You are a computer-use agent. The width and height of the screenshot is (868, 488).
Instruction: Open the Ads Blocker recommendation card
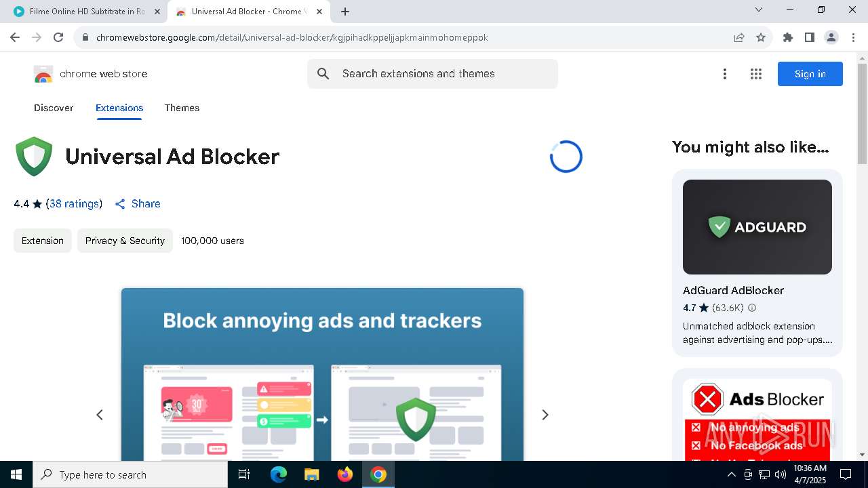[757, 415]
